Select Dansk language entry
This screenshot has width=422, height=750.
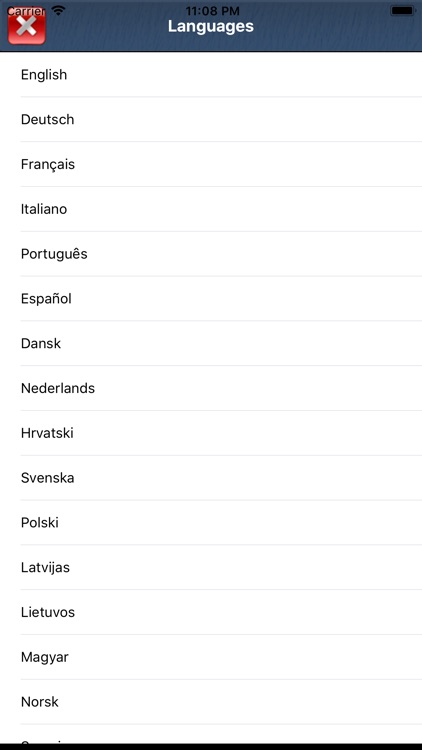(x=211, y=343)
